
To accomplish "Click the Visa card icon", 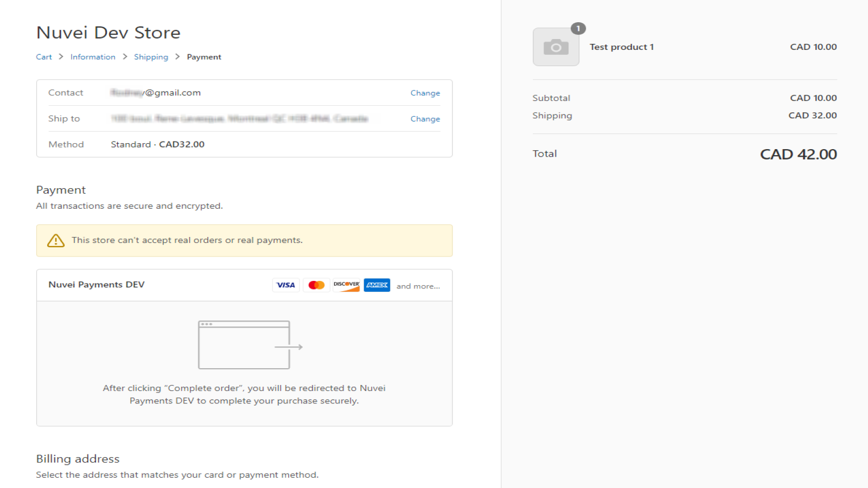I will tap(286, 285).
